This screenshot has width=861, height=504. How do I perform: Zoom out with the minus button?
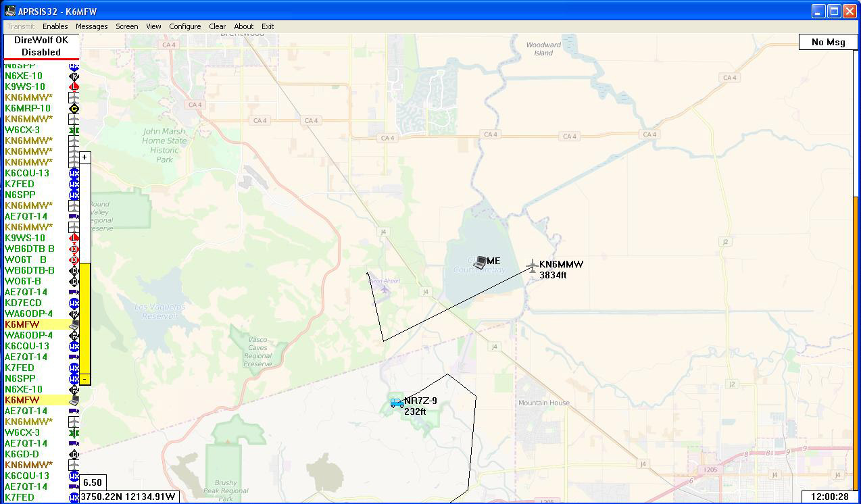(84, 380)
